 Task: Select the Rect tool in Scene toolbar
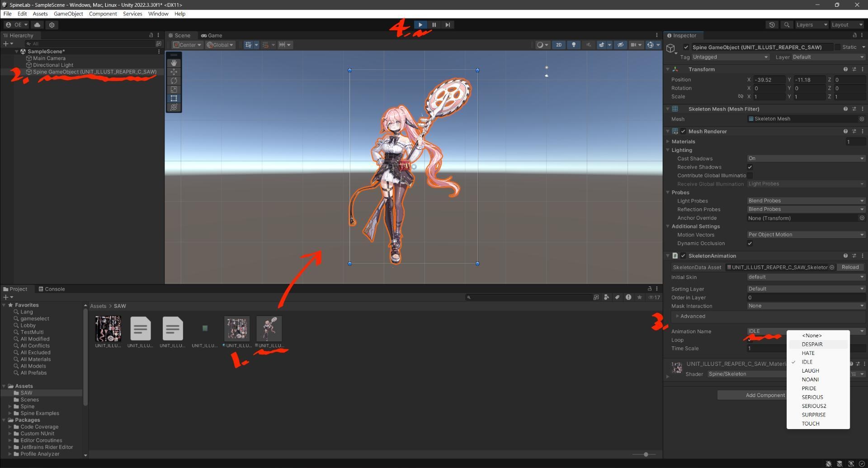tap(174, 98)
